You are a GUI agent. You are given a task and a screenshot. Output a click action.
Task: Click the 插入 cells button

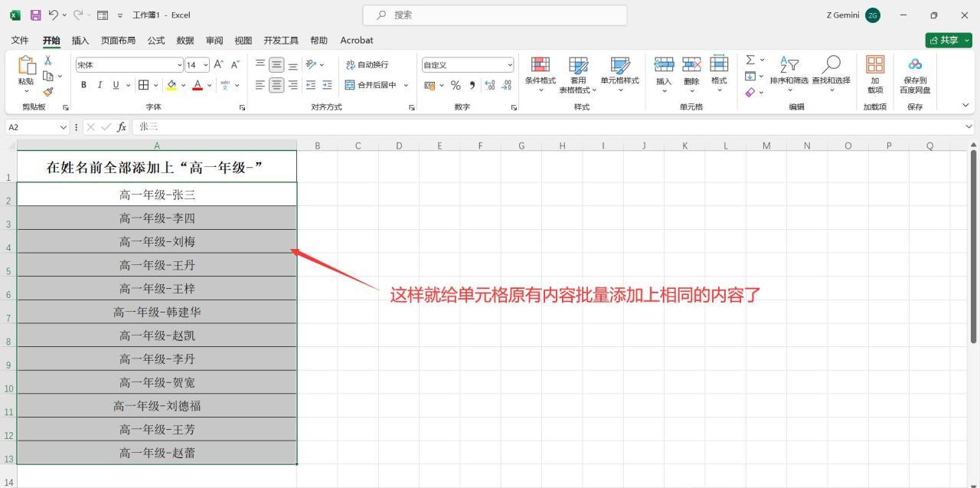[x=664, y=74]
